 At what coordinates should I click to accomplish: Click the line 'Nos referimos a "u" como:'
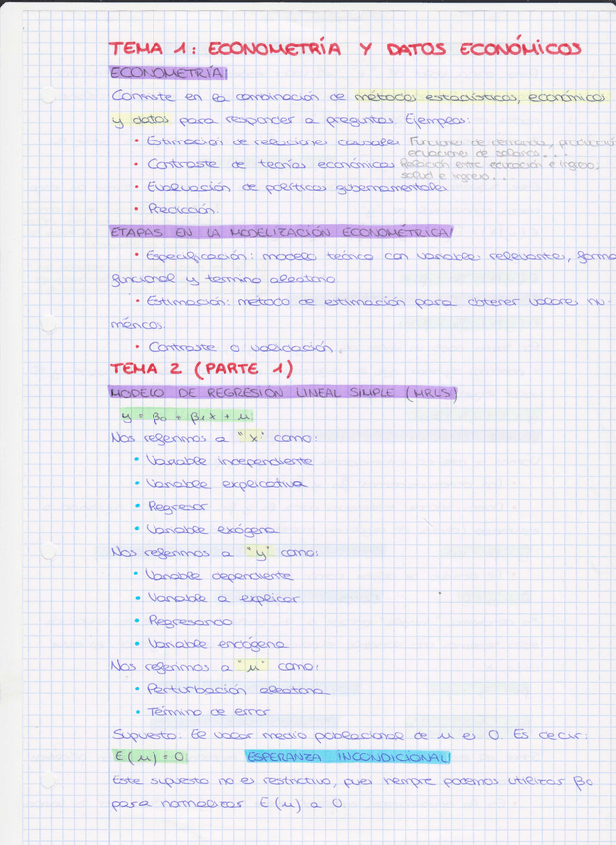[x=214, y=666]
